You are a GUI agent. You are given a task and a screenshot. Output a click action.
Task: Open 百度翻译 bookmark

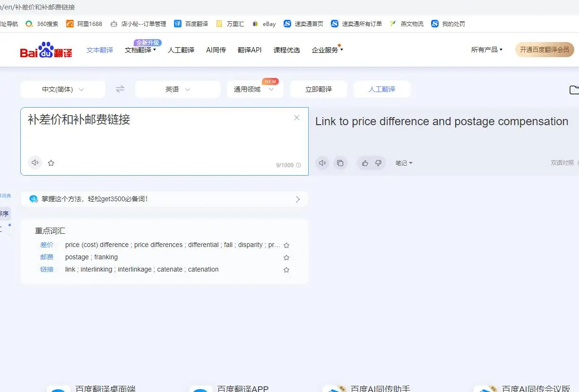coord(191,24)
